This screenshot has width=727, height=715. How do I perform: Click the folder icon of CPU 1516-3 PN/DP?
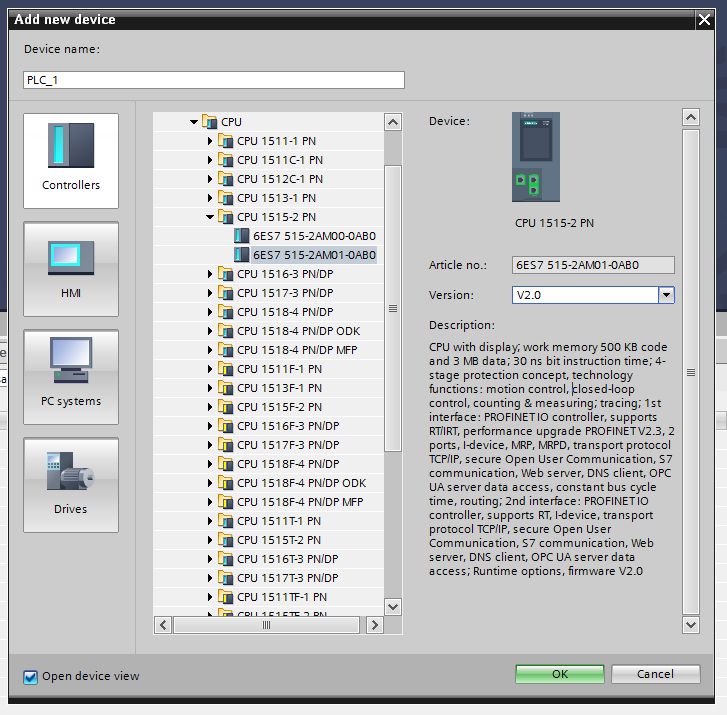click(225, 274)
